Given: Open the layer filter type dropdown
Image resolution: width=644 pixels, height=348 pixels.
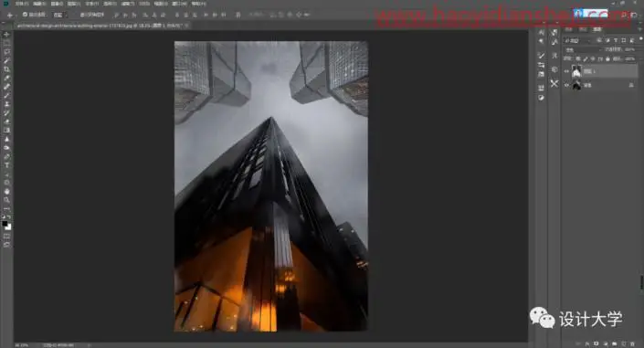Looking at the screenshot, I should point(577,40).
